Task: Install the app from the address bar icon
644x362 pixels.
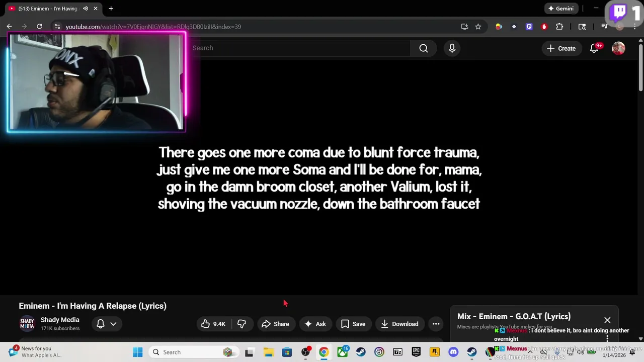Action: point(464,27)
